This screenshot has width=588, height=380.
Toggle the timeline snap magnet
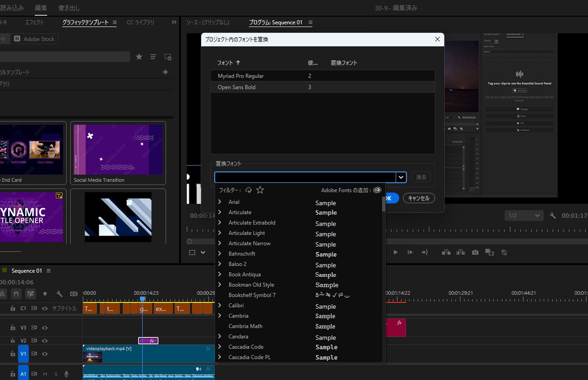(16, 294)
